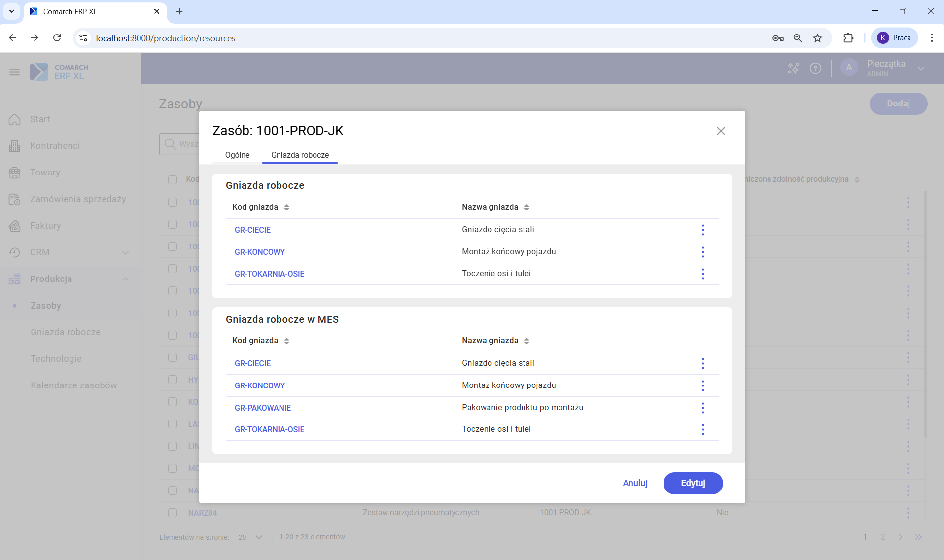Click the Dodaj button on Zasoby page
The image size is (944, 560).
[x=898, y=104]
